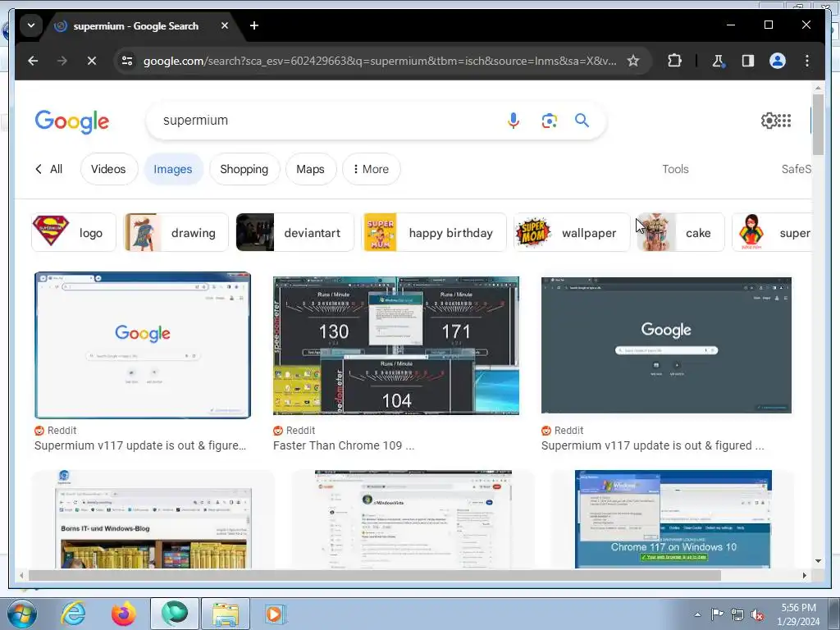Filter images by wallpaper chip
This screenshot has width=840, height=630.
pos(572,232)
